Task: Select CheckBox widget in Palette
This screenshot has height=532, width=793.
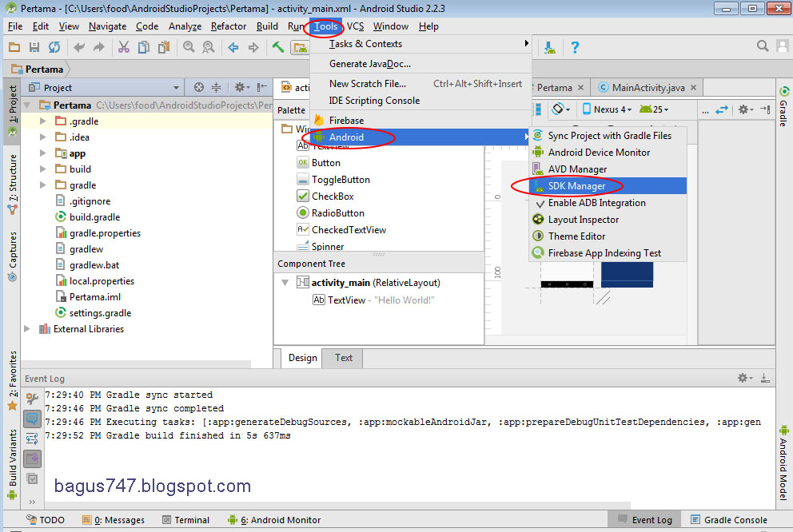Action: coord(333,196)
